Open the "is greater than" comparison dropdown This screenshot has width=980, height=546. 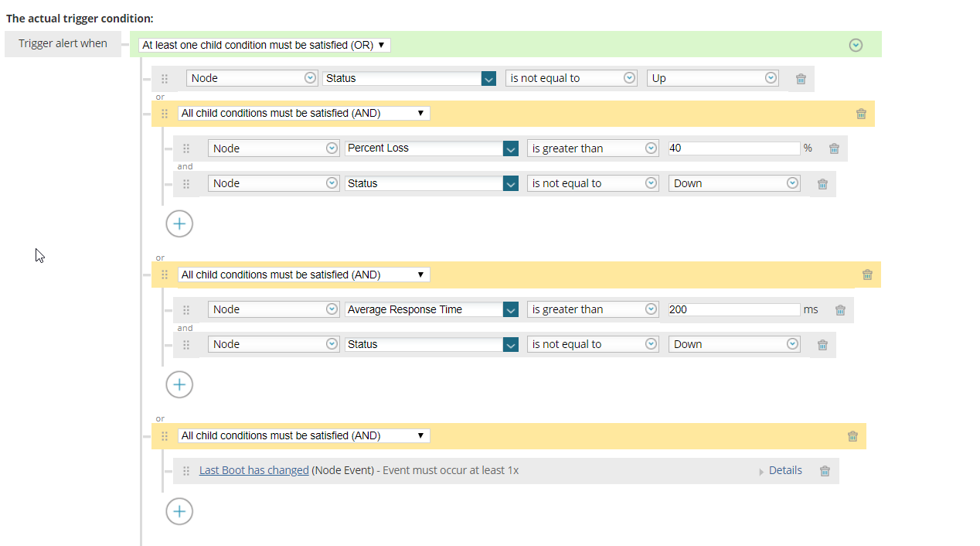[593, 148]
